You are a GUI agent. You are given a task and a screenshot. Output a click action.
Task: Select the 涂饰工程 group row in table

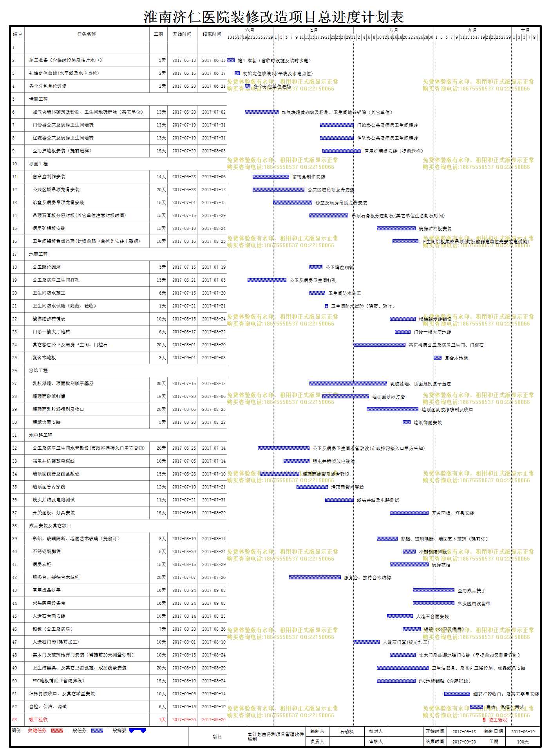pyautogui.click(x=119, y=371)
